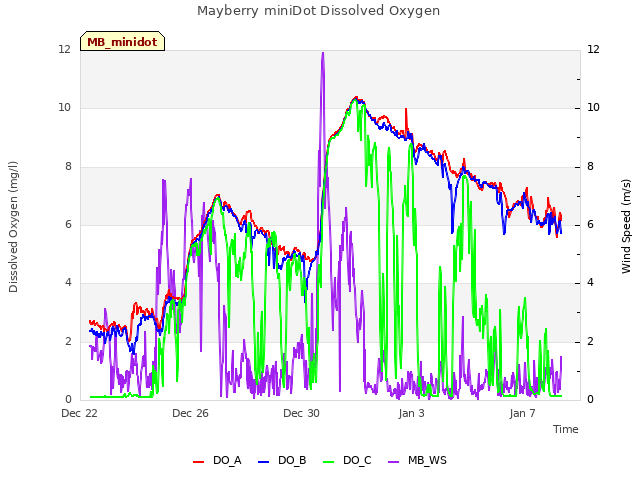
Task: Toggle the DO_C legend entry
Action: (x=347, y=460)
